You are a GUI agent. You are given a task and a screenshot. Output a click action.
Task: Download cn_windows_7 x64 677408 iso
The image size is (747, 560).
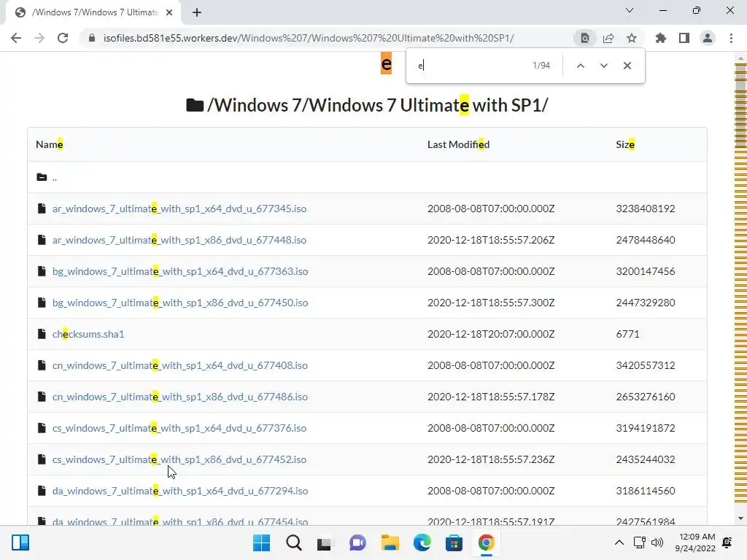179,366
